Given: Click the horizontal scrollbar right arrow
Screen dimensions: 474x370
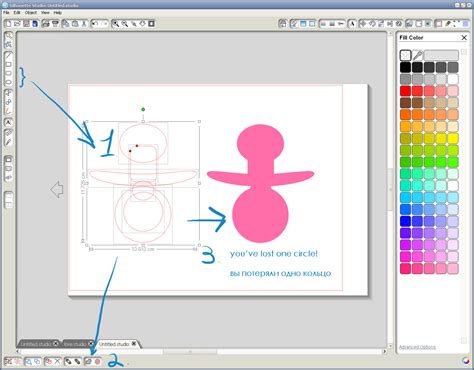Looking at the screenshot, I should [384, 351].
